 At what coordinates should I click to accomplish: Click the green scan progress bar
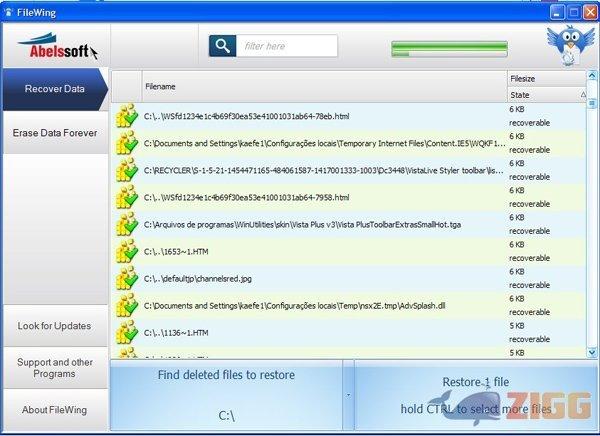pyautogui.click(x=449, y=47)
